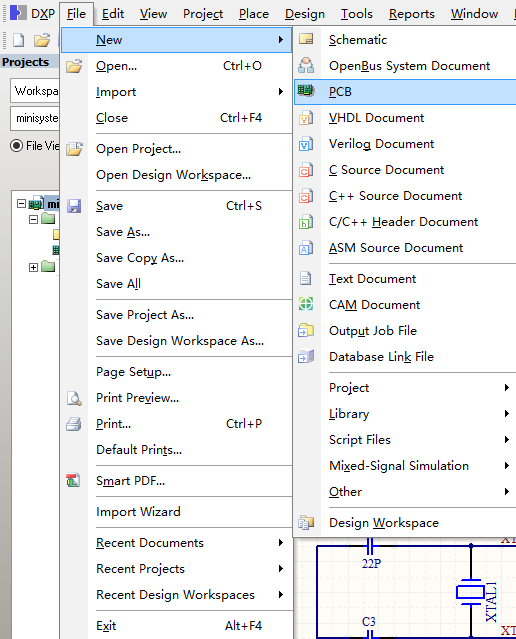Image resolution: width=516 pixels, height=639 pixels.
Task: Click the new document toolbar icon
Action: (18, 40)
